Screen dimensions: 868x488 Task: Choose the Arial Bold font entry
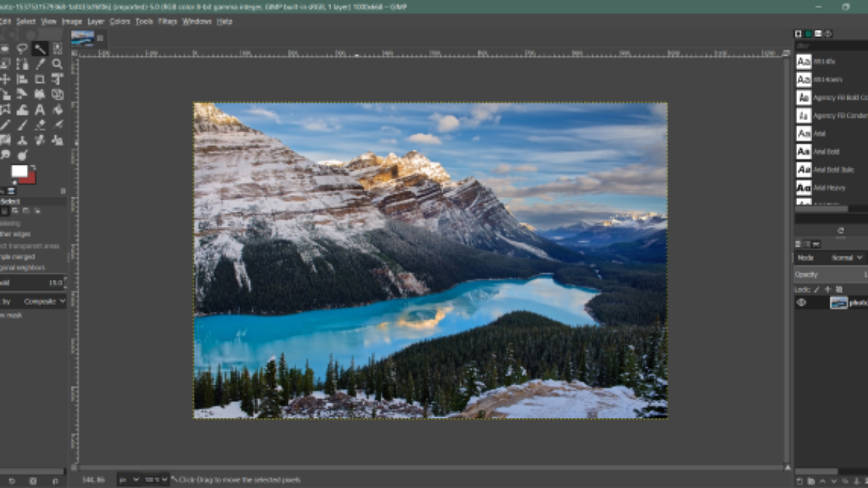(825, 152)
